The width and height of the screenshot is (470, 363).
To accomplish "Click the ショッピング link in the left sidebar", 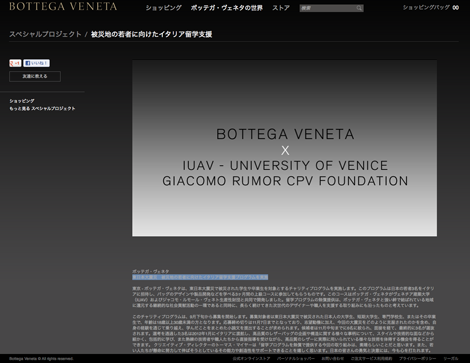I will [x=22, y=101].
